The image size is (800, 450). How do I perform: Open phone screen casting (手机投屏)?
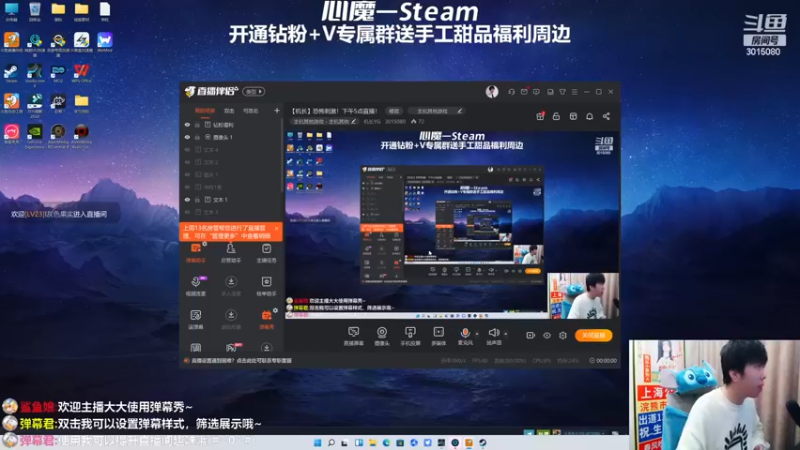tap(410, 336)
